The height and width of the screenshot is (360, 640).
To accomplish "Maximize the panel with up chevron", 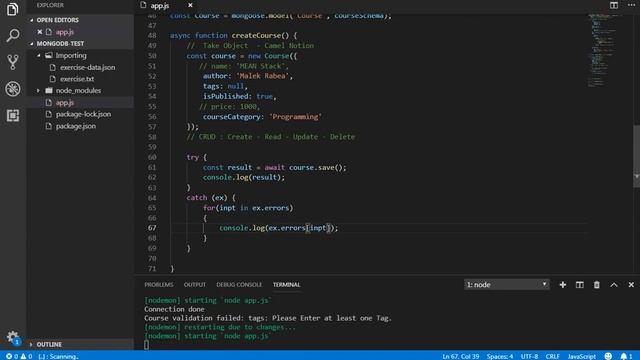I will 614,284.
